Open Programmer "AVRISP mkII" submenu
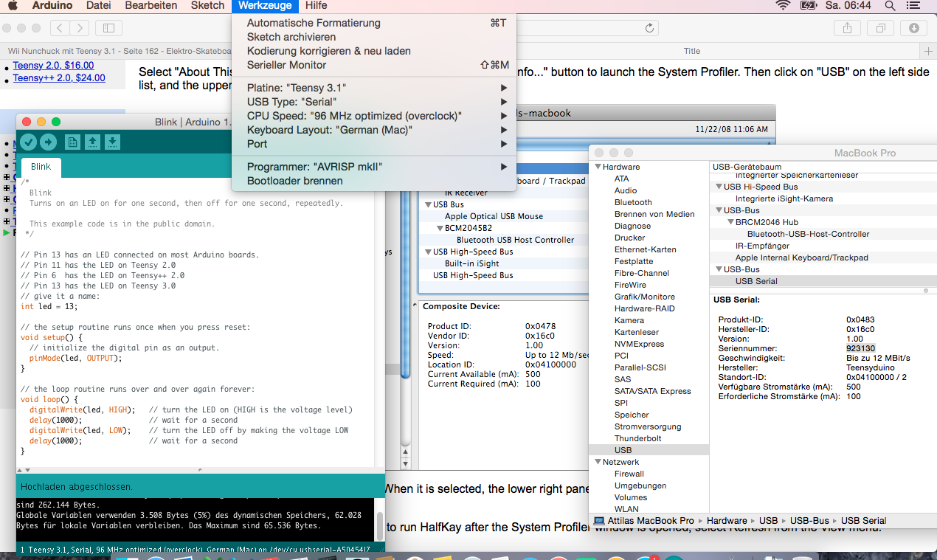The width and height of the screenshot is (937, 560). 374,167
